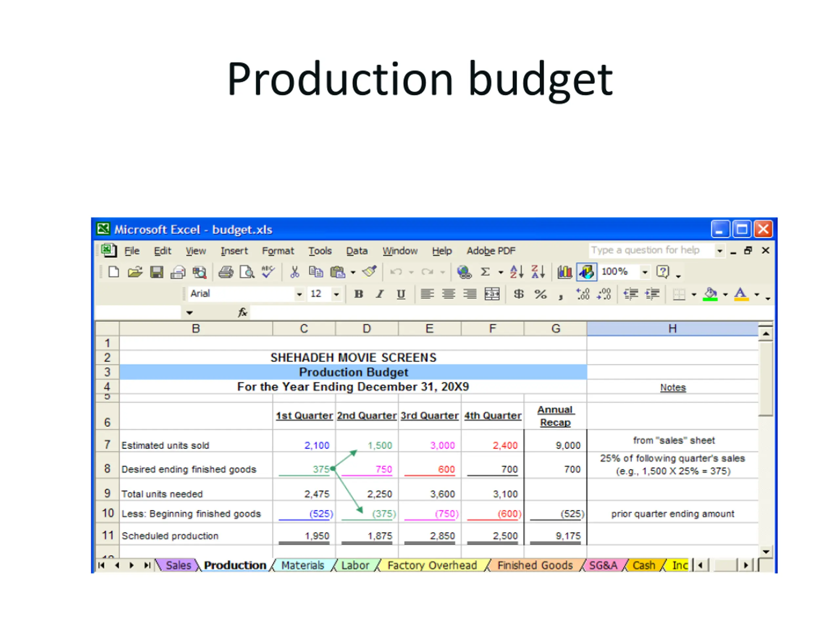Open the Chart Wizard icon
The image size is (840, 630).
tap(564, 272)
